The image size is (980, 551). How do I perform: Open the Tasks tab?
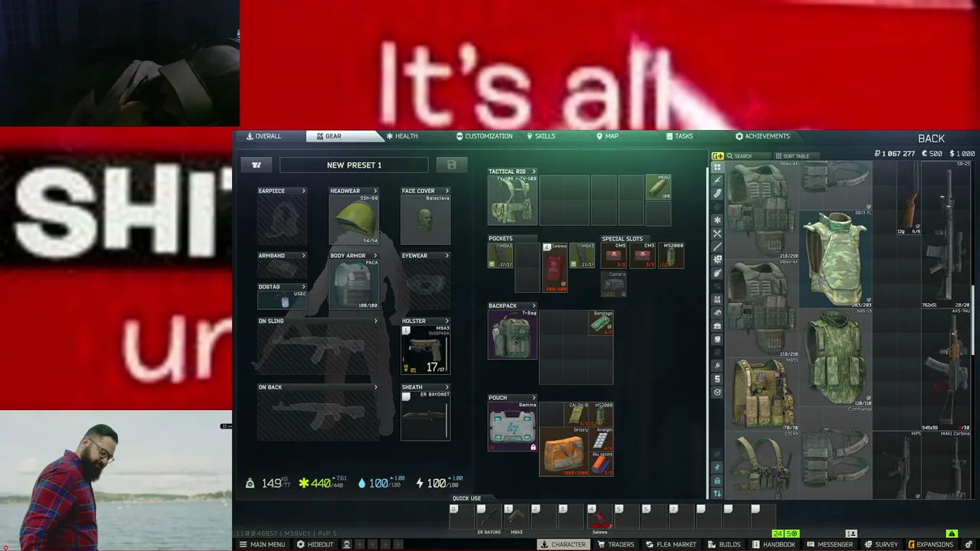click(679, 136)
